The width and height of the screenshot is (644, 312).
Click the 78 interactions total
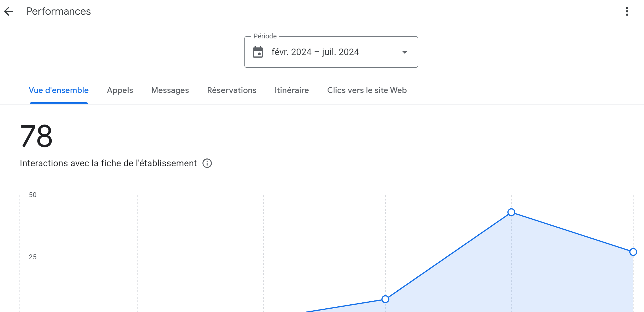coord(36,136)
